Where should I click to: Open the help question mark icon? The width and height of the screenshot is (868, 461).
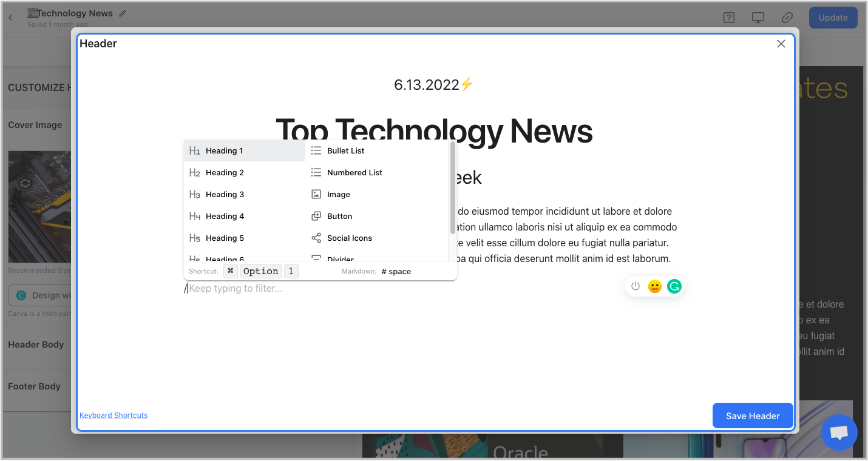click(x=729, y=18)
